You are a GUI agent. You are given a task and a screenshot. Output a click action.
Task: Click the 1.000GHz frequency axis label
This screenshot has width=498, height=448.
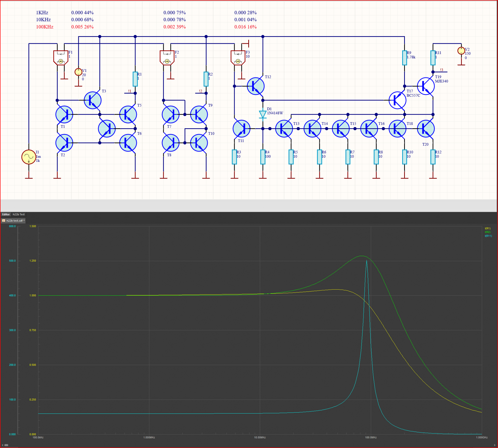click(481, 437)
